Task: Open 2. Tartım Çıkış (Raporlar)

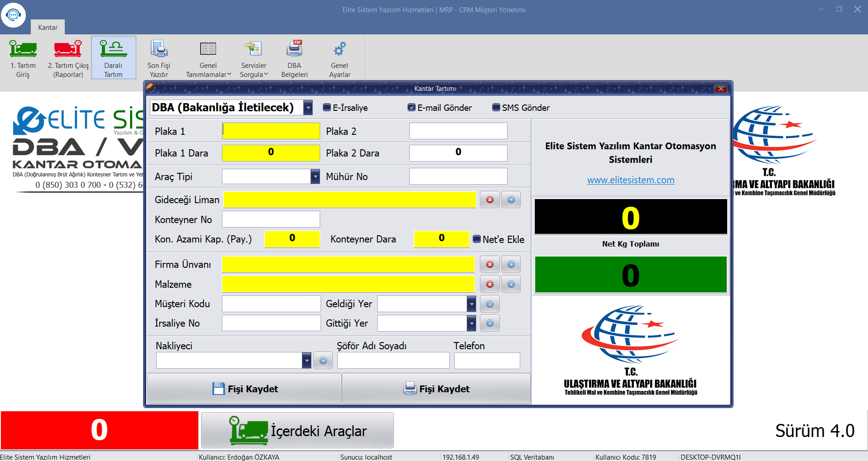Action: [x=68, y=49]
